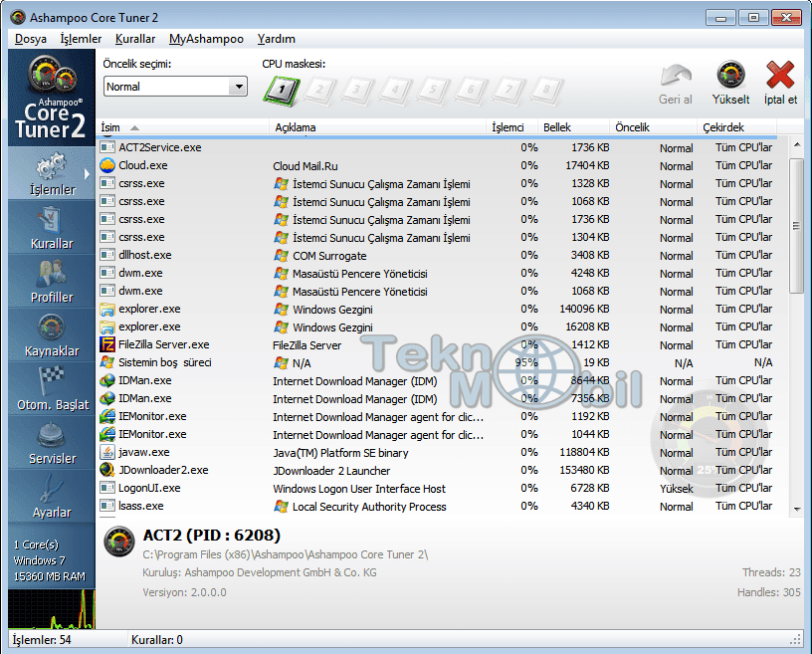Click the Yükselt gauge icon
The width and height of the screenshot is (812, 654).
[730, 75]
